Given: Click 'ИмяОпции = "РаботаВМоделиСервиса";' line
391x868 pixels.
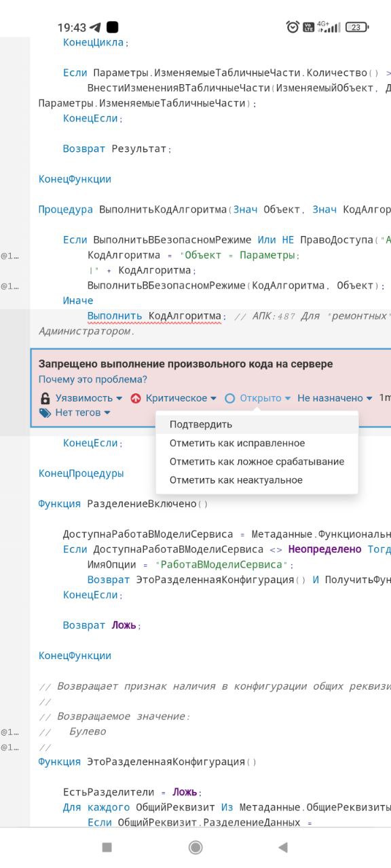Looking at the screenshot, I should (191, 564).
